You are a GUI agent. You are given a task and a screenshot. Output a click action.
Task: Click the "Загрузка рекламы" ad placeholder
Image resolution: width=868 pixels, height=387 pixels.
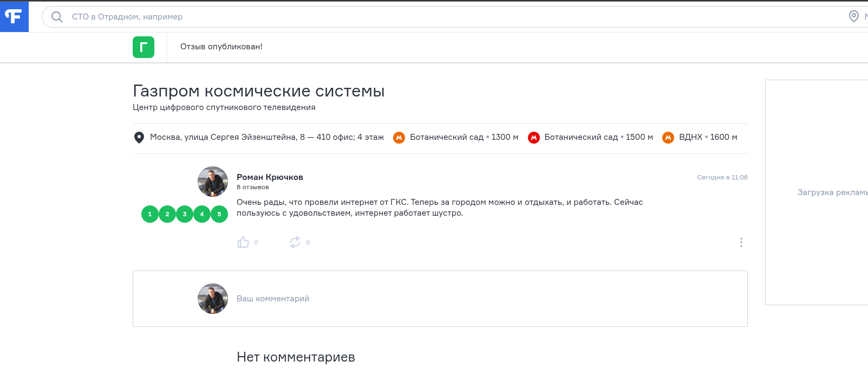(833, 192)
